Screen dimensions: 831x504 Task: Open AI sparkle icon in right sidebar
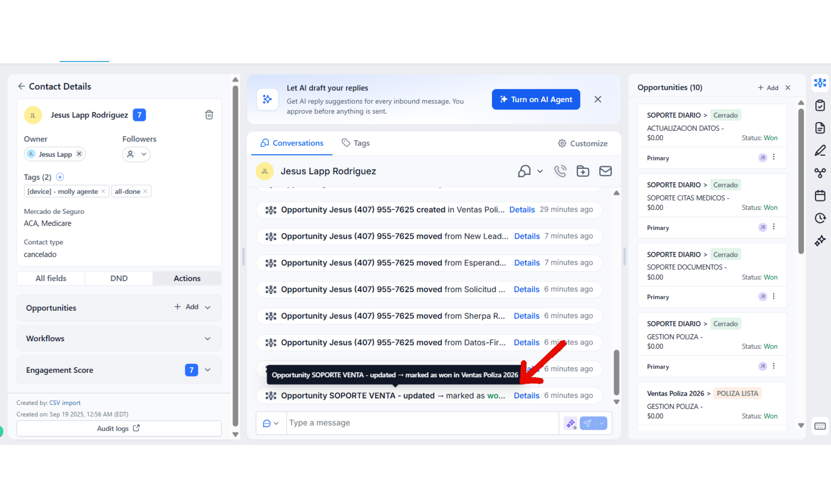click(x=820, y=241)
